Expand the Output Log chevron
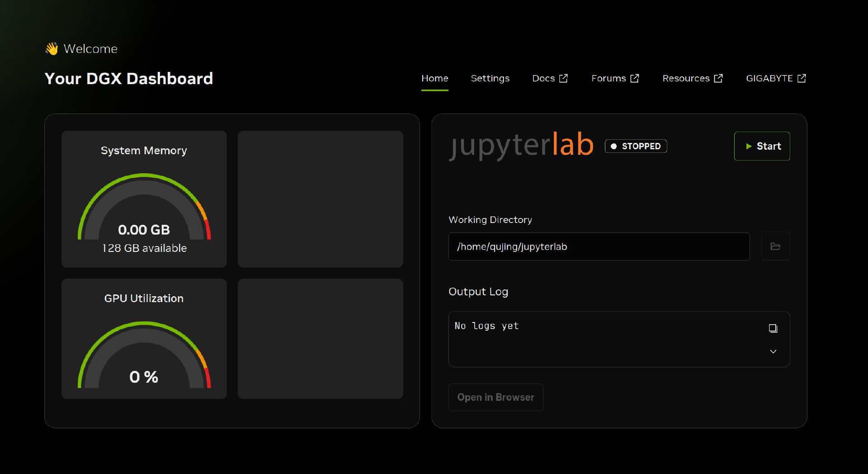The width and height of the screenshot is (868, 474). 773,351
